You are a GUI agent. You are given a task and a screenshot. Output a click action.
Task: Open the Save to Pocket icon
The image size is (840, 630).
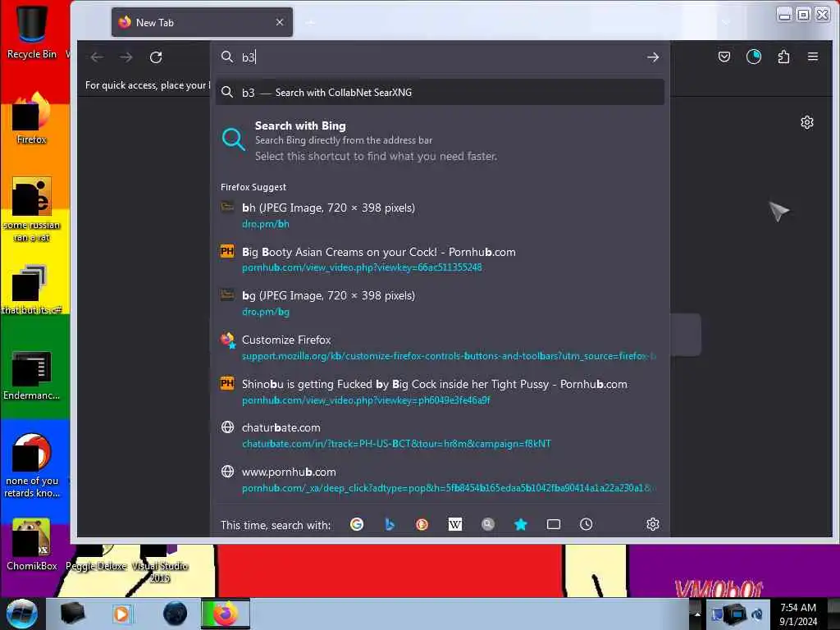724,57
